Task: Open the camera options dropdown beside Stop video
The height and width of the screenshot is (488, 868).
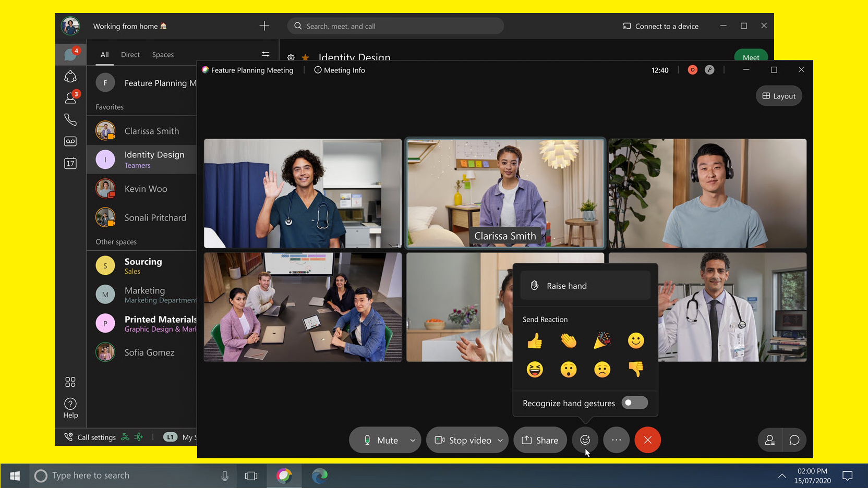Action: pyautogui.click(x=500, y=440)
